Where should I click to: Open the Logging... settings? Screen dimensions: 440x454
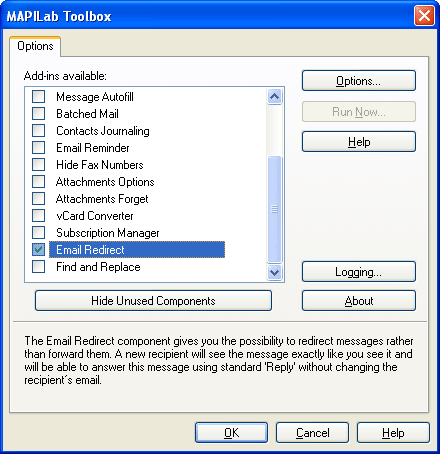[x=359, y=272]
